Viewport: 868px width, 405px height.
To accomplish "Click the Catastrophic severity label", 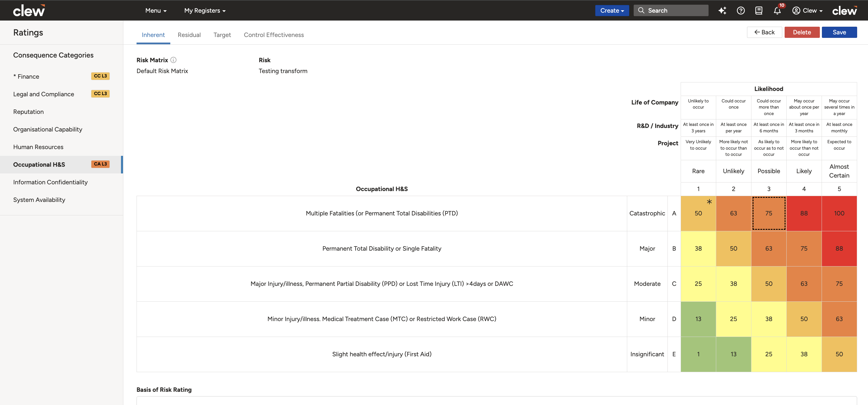I will coord(647,213).
